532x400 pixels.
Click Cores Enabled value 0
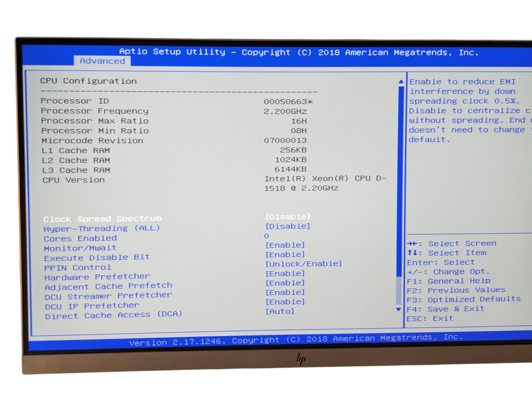click(267, 236)
